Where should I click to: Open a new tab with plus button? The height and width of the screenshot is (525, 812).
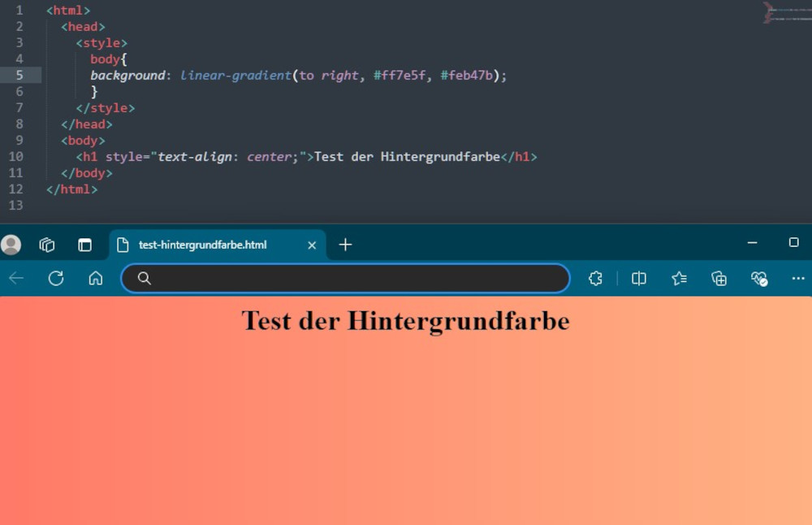click(345, 245)
